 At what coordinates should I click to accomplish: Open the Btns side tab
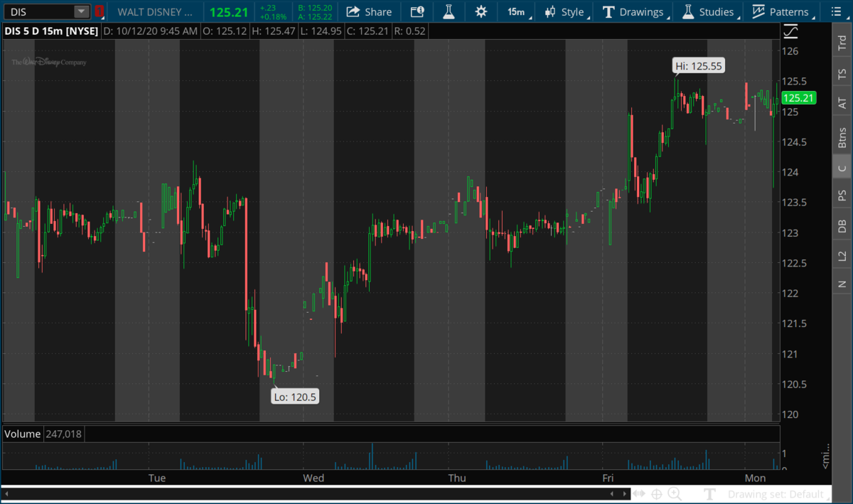click(x=842, y=137)
